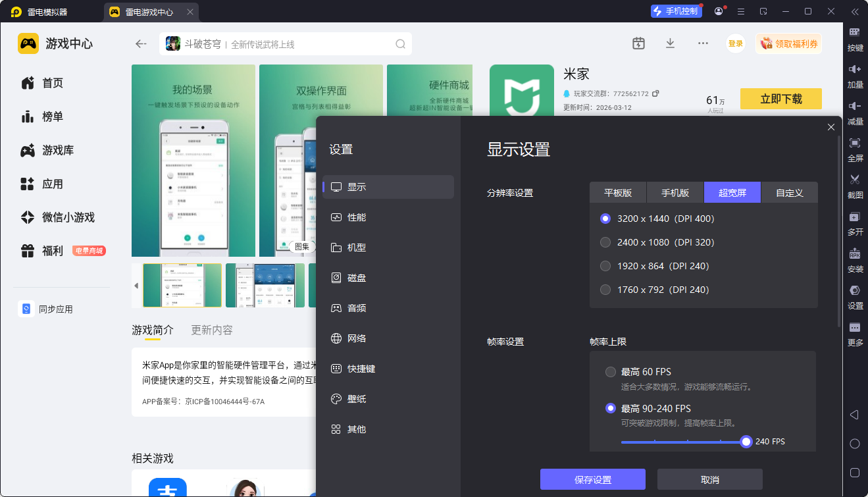Expand the More (更多) toolbar menu
Screen dimensions: 868x497
pyautogui.click(x=855, y=328)
